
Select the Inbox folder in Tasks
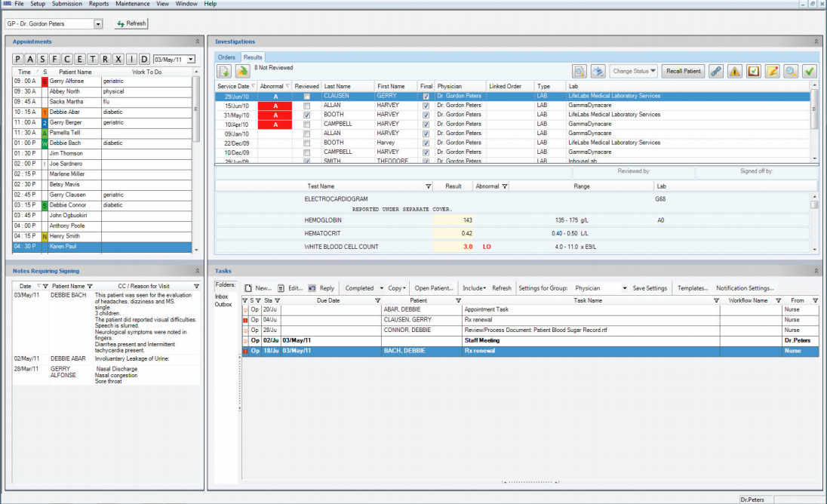[222, 297]
